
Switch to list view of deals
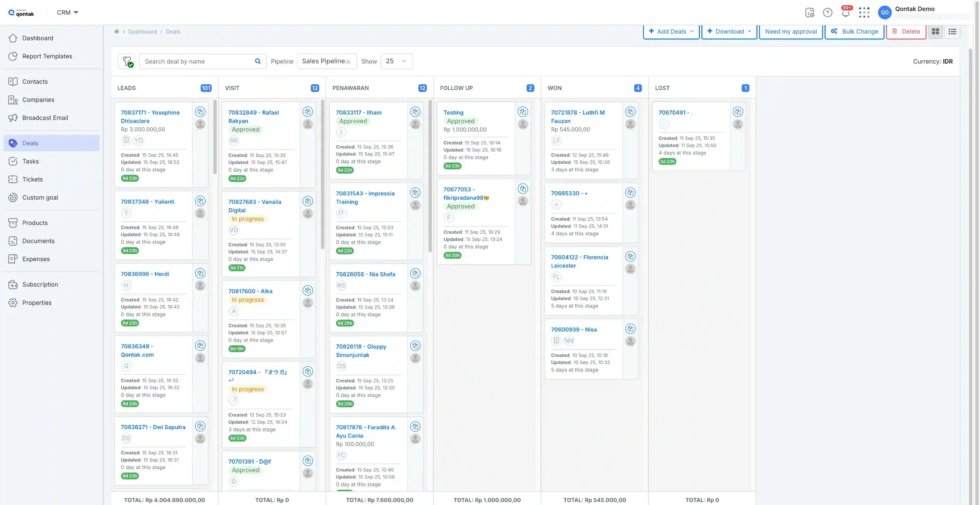(952, 32)
